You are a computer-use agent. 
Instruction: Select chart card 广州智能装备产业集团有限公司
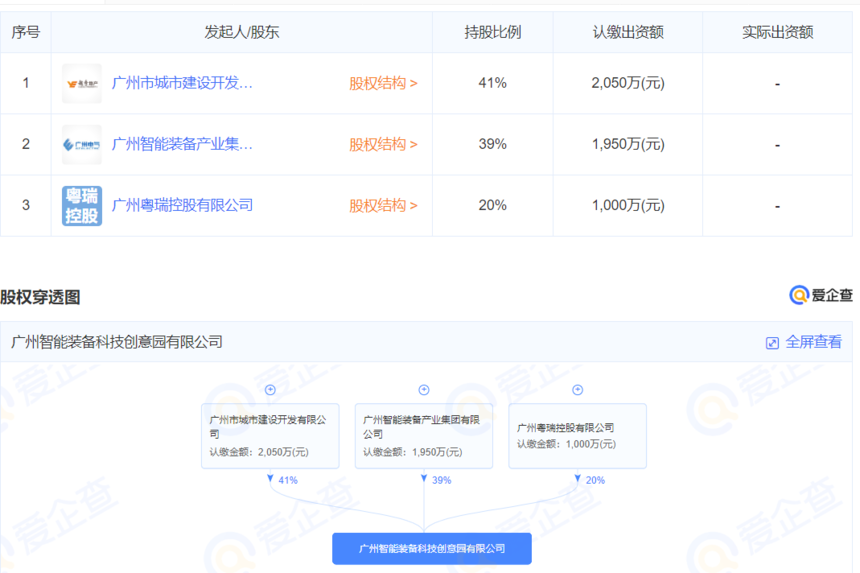click(424, 436)
